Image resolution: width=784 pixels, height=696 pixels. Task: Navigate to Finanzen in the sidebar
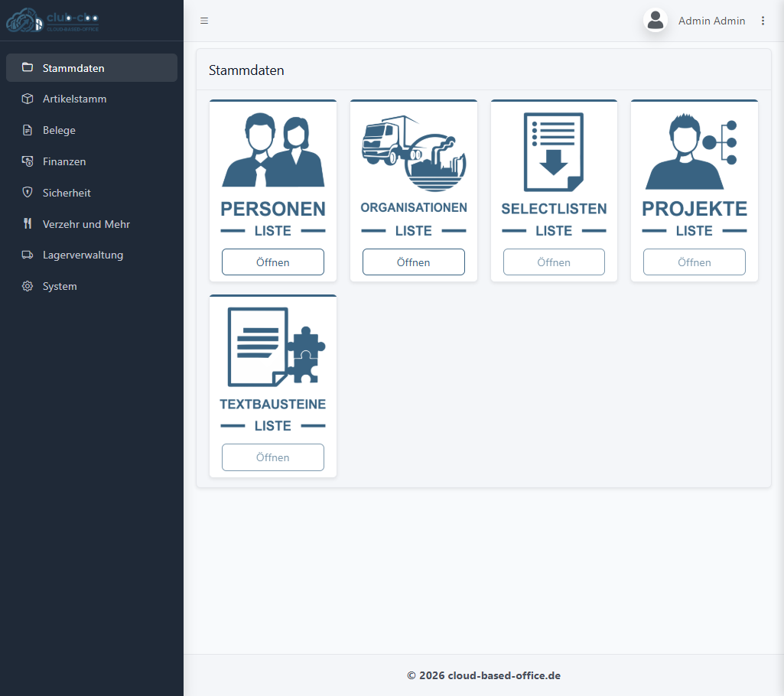92,161
